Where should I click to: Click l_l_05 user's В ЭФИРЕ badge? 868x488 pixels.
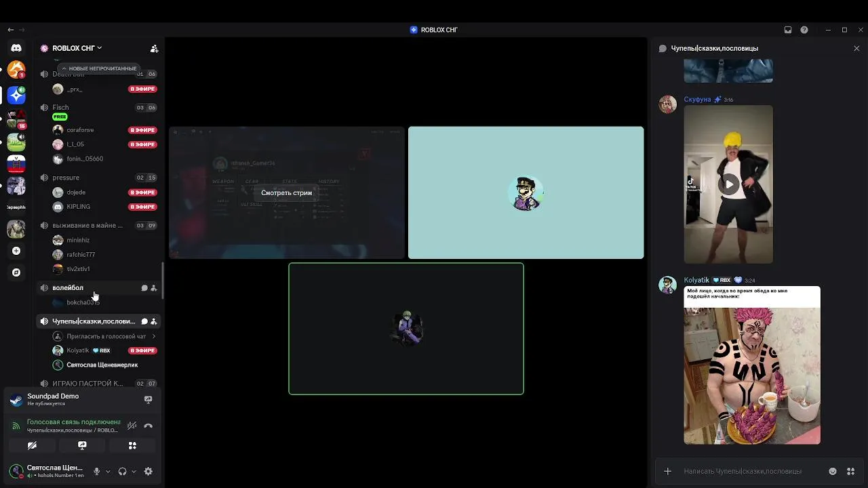click(x=142, y=144)
